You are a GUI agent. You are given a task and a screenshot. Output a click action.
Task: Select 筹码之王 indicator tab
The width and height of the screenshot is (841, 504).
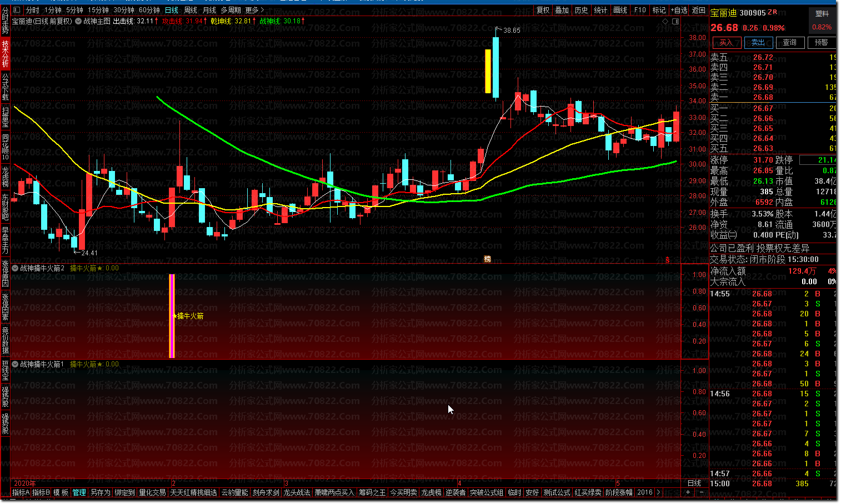(x=372, y=492)
